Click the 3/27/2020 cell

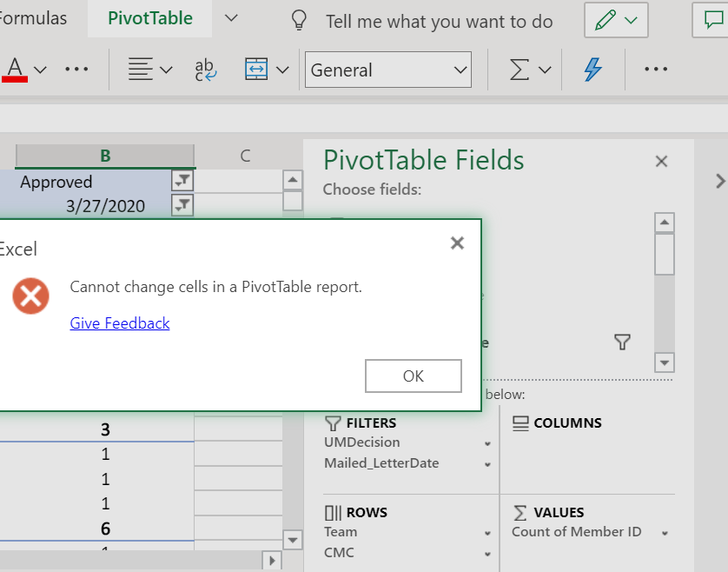(85, 205)
